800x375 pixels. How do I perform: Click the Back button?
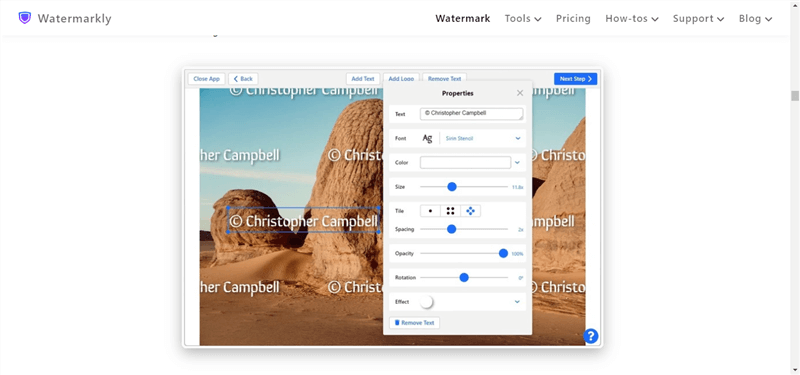[243, 79]
